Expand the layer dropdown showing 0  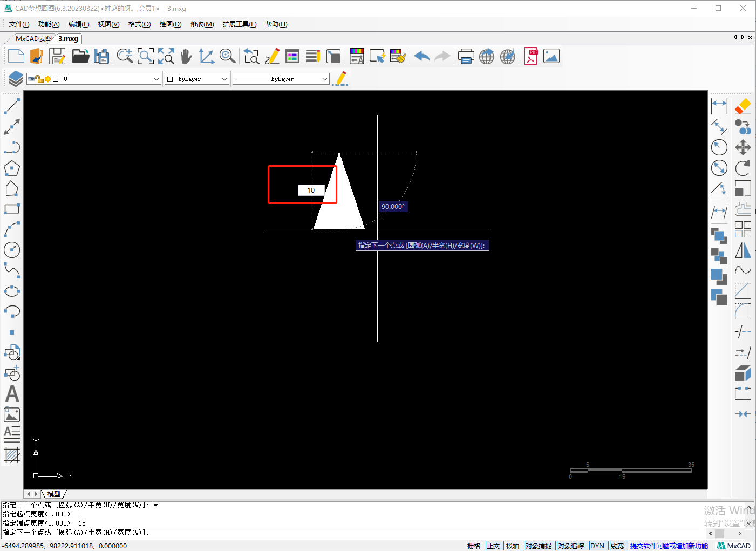pyautogui.click(x=156, y=79)
